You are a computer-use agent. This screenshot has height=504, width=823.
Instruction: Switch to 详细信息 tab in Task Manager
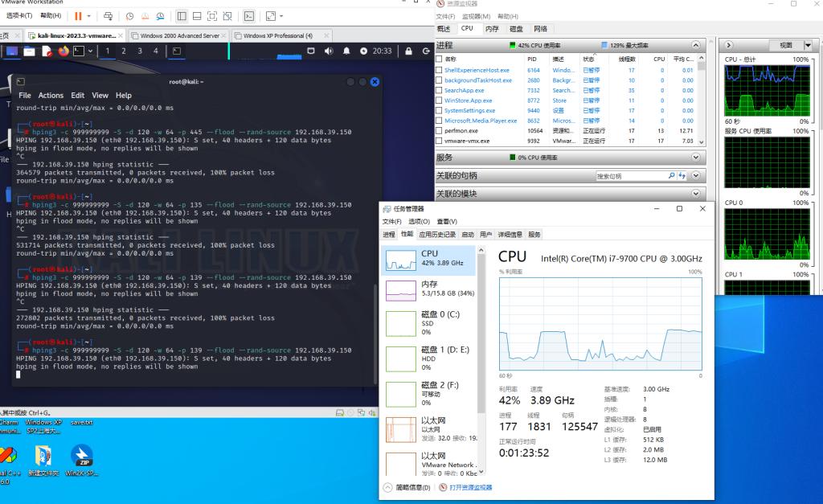point(510,235)
